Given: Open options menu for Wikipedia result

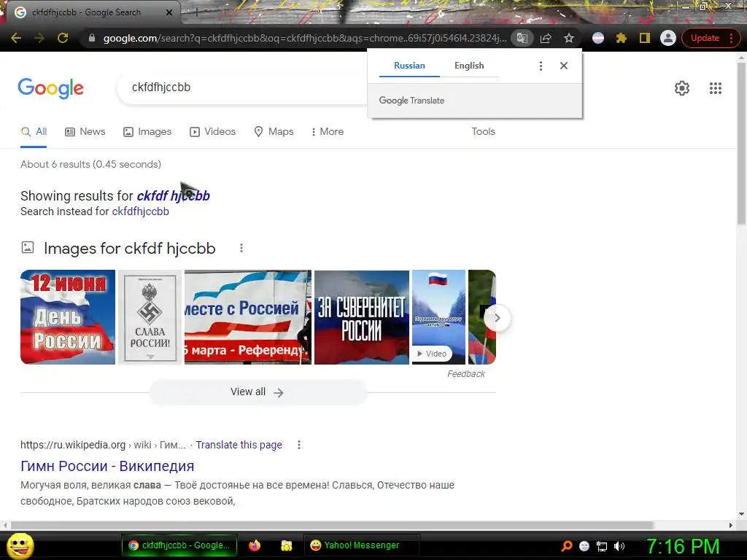Looking at the screenshot, I should coord(298,446).
